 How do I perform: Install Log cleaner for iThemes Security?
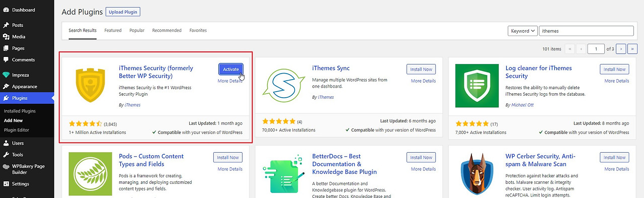(x=614, y=69)
